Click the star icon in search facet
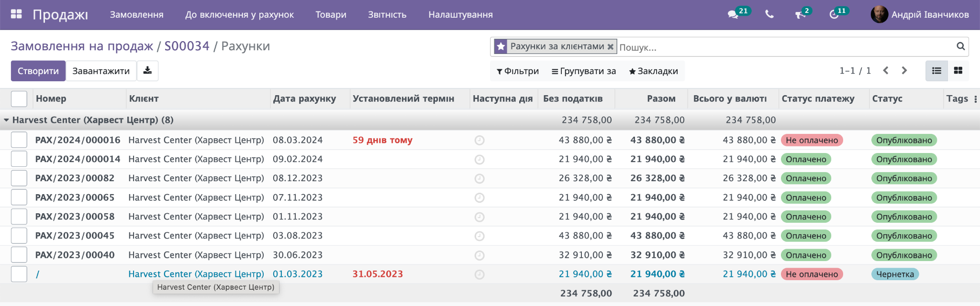Viewport: 980px width, 306px height. [x=501, y=46]
